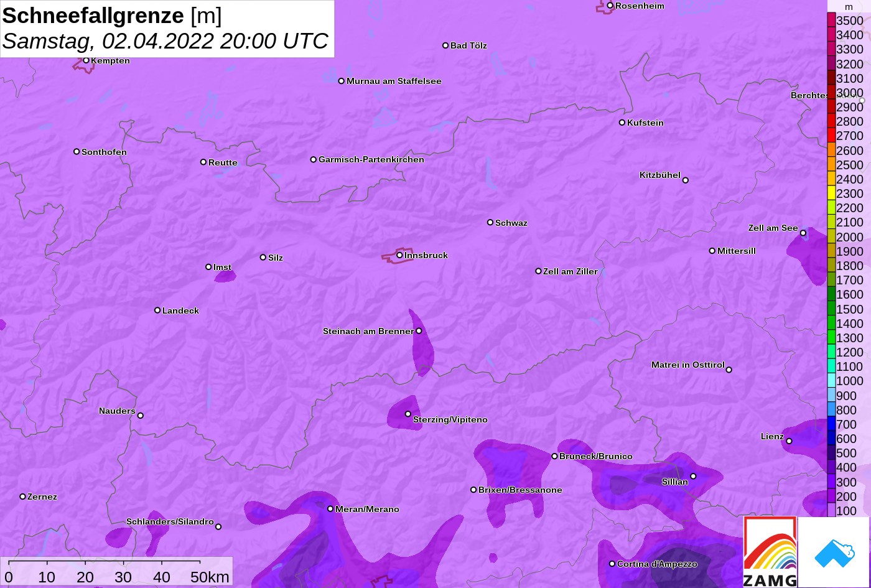Click the Murnau am Staffelsee marker
871x588 pixels.
point(342,81)
